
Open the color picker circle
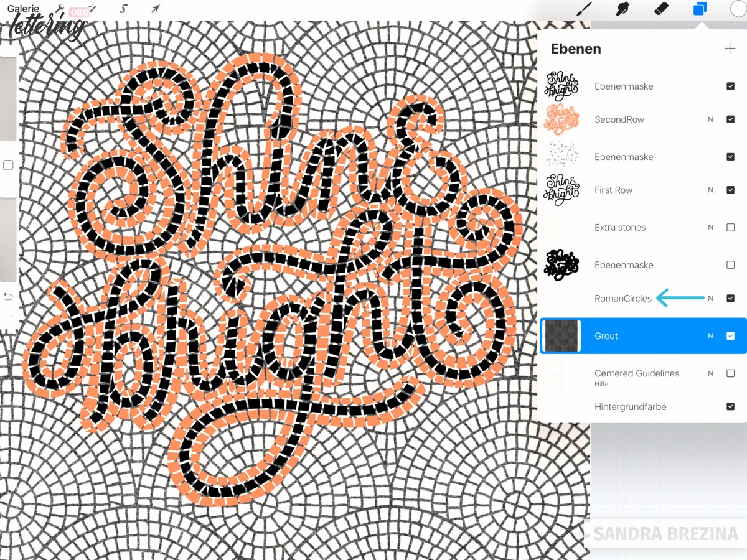[x=738, y=9]
